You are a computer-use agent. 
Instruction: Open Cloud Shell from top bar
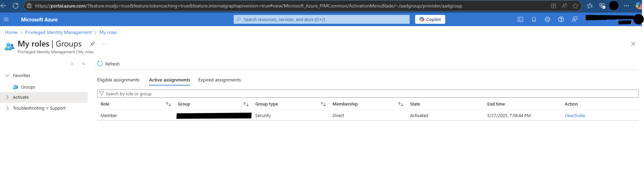tap(520, 19)
